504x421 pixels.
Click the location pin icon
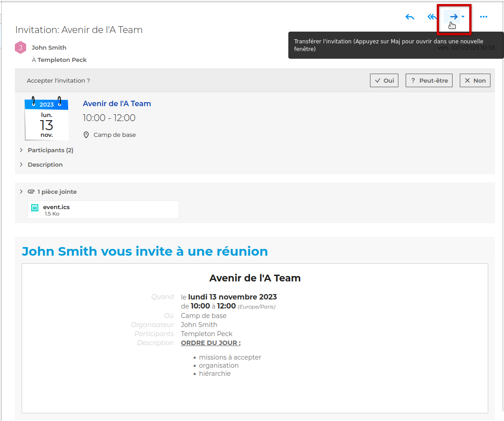click(x=86, y=135)
